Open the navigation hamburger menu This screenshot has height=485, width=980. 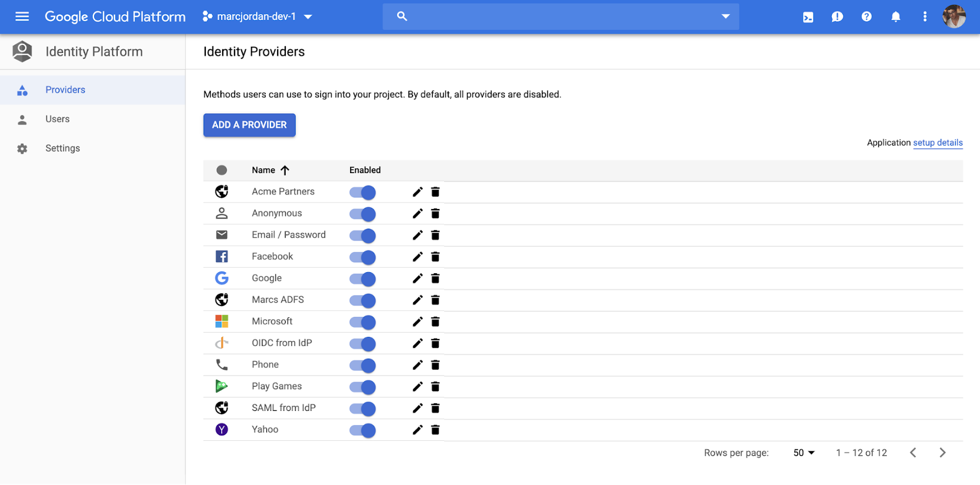[22, 16]
